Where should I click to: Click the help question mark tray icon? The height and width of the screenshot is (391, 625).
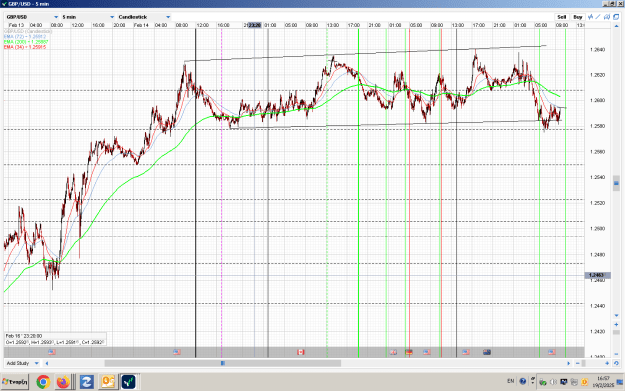click(523, 381)
